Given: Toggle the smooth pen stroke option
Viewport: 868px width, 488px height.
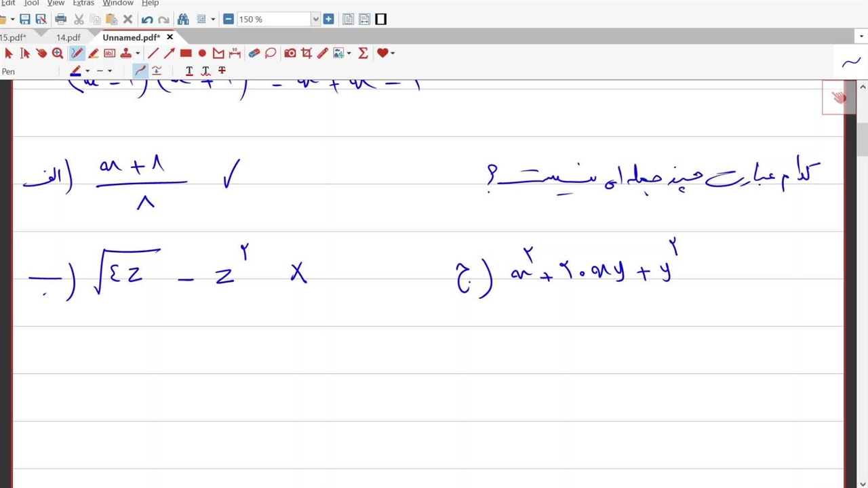Looking at the screenshot, I should coord(140,70).
